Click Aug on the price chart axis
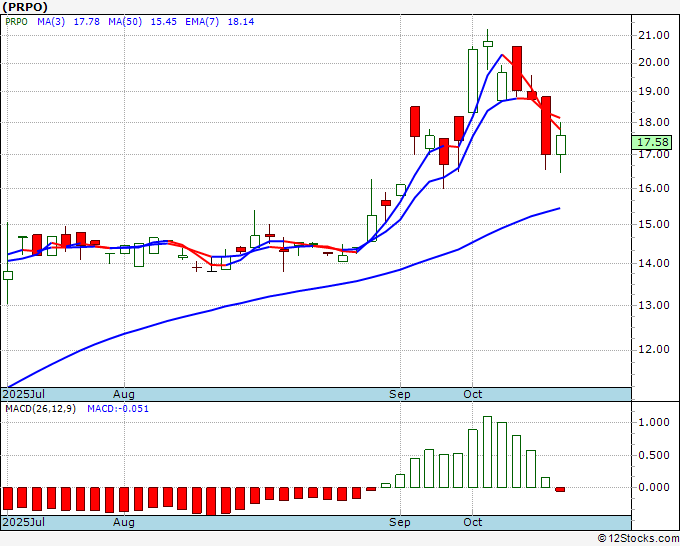 tap(124, 394)
